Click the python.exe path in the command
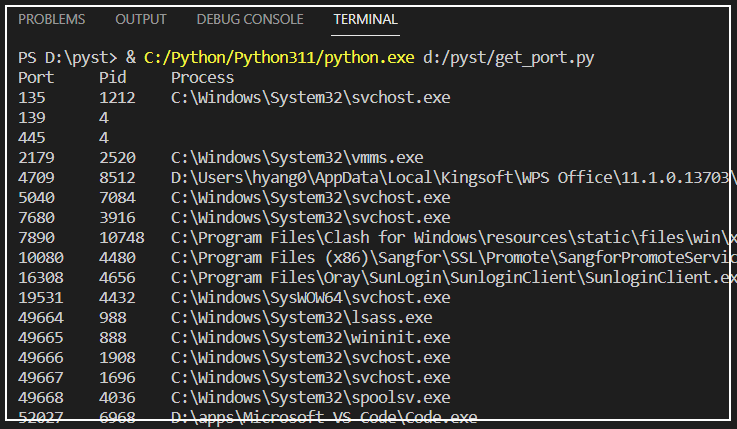 (x=278, y=59)
